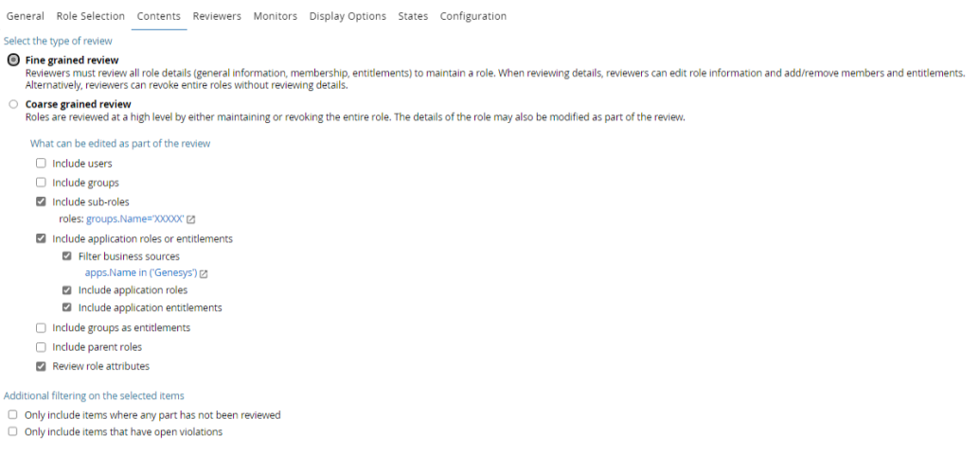The width and height of the screenshot is (980, 454).
Task: Tick Only include items that have open violations
Action: [x=12, y=432]
